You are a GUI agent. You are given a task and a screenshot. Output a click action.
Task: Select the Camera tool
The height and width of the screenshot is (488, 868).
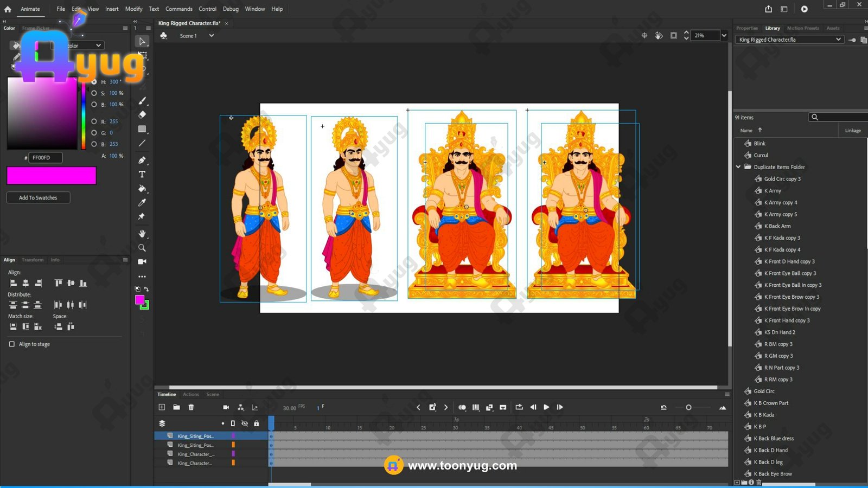coord(142,261)
